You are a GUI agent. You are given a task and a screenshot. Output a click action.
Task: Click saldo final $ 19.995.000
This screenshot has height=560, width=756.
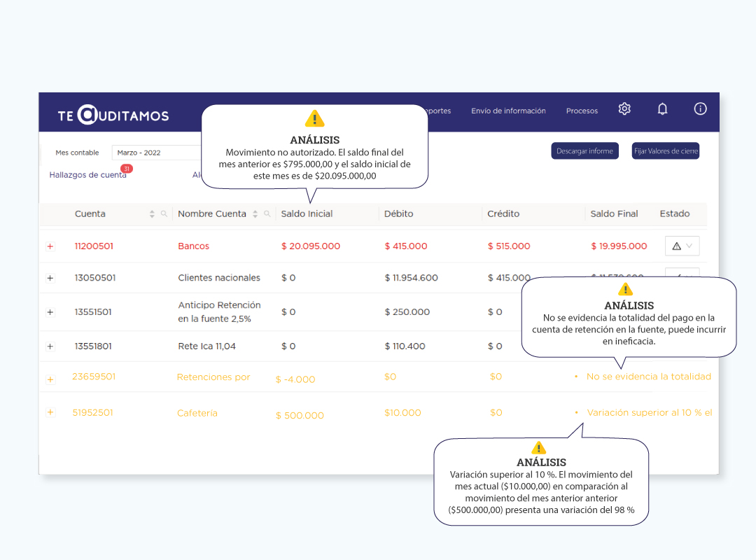coord(619,246)
